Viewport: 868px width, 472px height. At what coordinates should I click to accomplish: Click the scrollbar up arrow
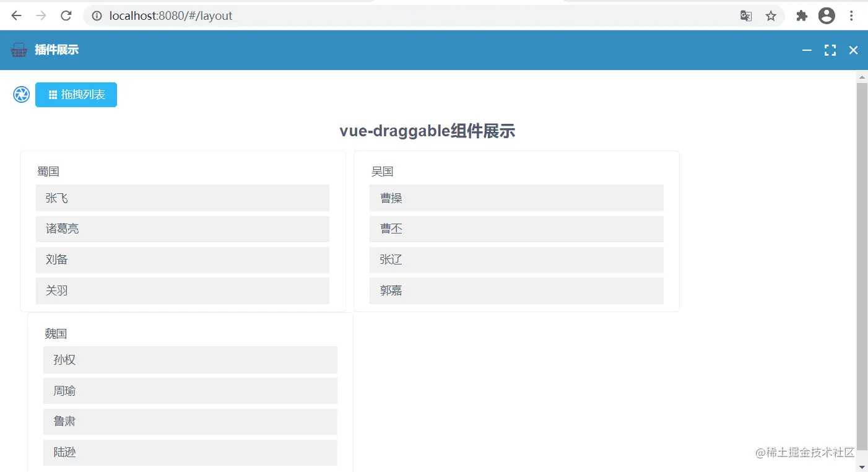click(862, 77)
